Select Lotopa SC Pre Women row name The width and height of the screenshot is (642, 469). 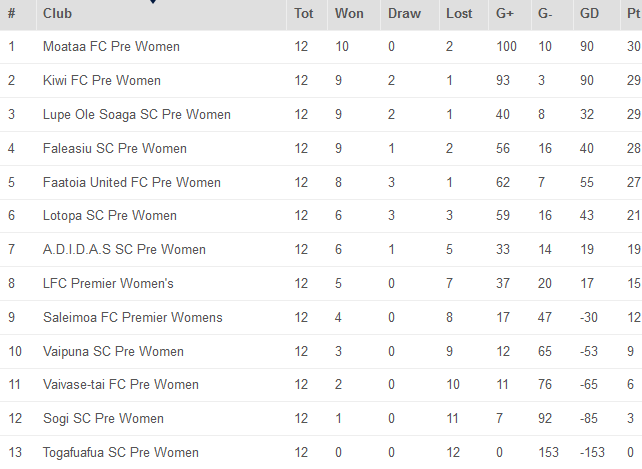pos(110,216)
